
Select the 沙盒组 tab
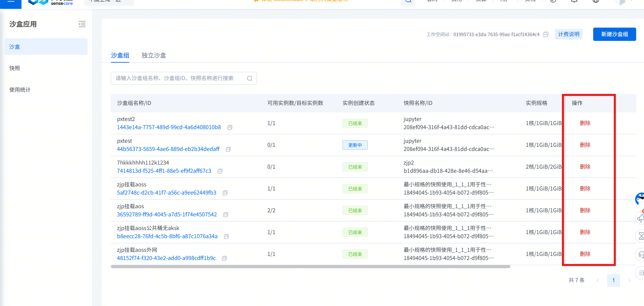click(120, 55)
